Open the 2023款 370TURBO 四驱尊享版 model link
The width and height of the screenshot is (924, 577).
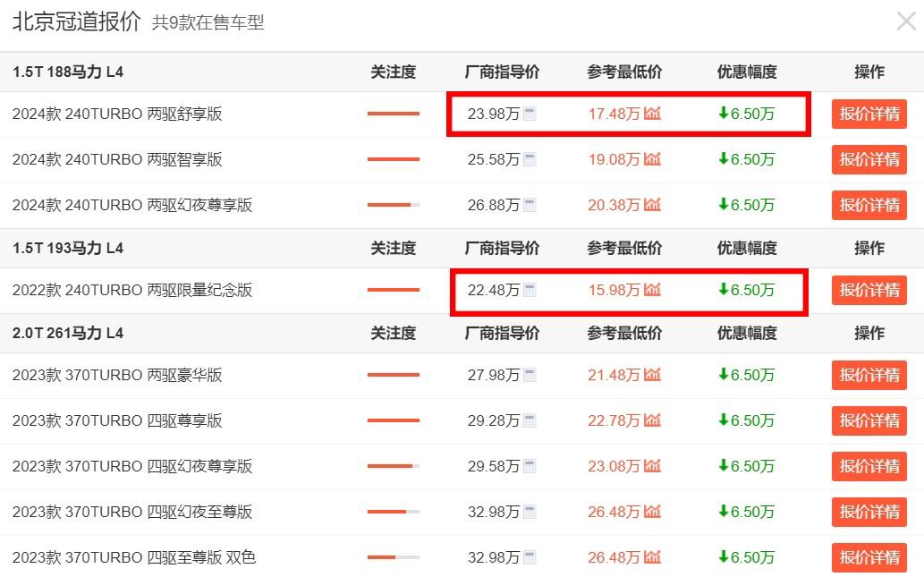(117, 420)
